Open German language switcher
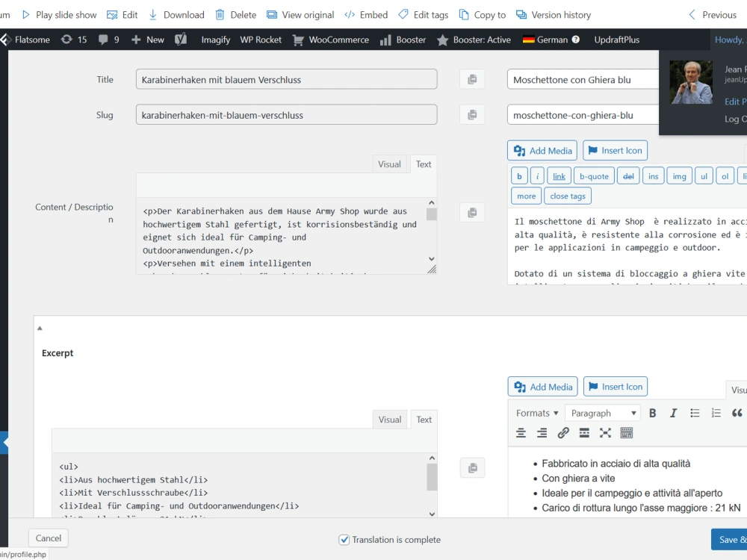 545,40
